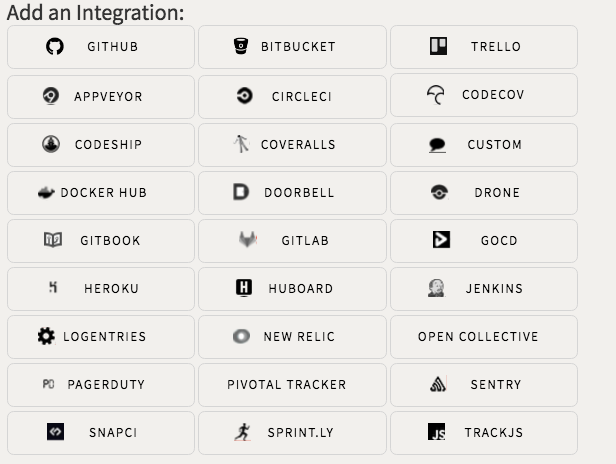
Task: Add the Custom integration
Action: coord(484,145)
